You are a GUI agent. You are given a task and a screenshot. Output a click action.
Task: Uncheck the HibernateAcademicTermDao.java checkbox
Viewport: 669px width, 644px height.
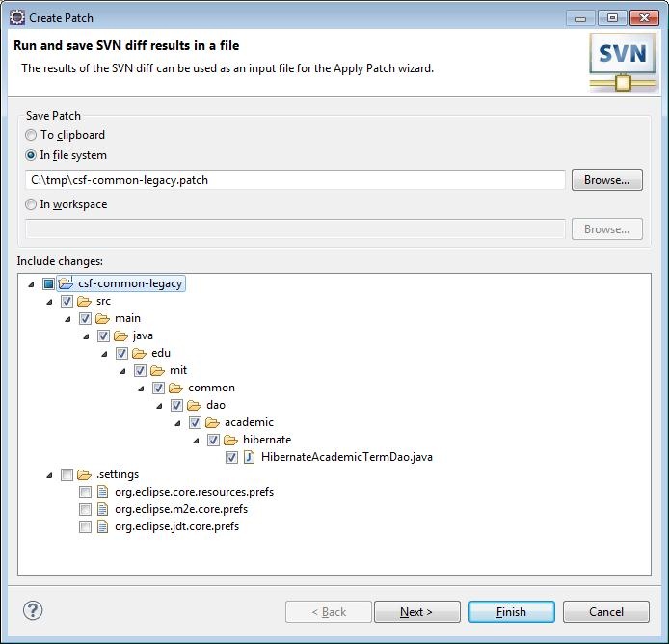tap(231, 457)
